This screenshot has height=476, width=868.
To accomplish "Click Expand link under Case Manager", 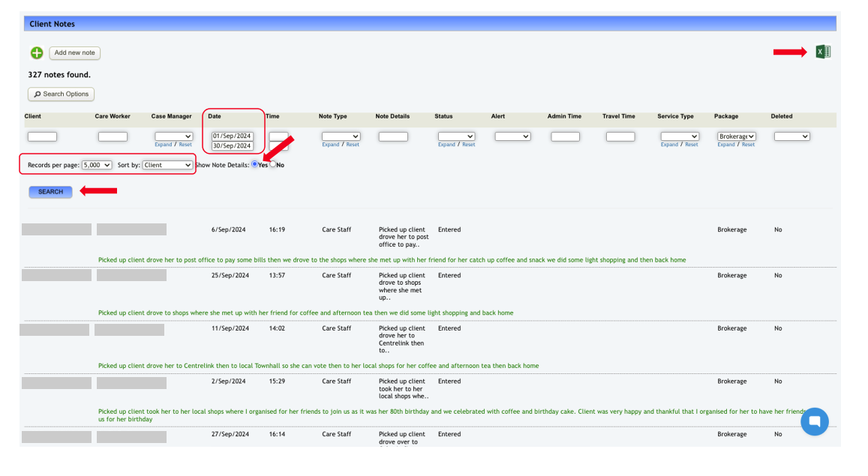I will (163, 145).
